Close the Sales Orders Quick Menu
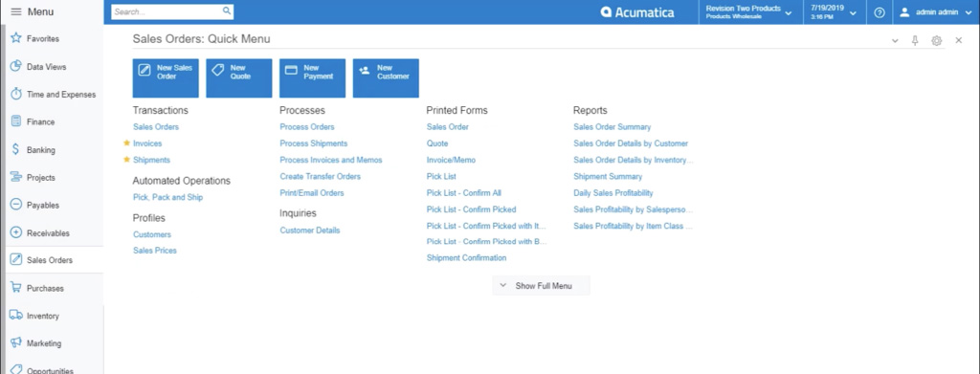The width and height of the screenshot is (980, 374). coord(959,40)
